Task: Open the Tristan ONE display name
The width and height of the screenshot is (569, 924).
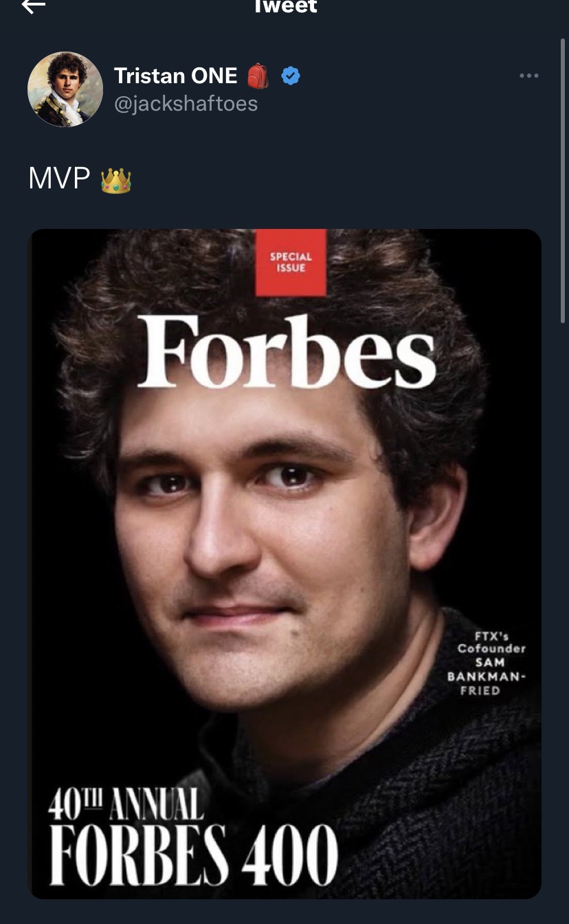Action: coord(175,76)
